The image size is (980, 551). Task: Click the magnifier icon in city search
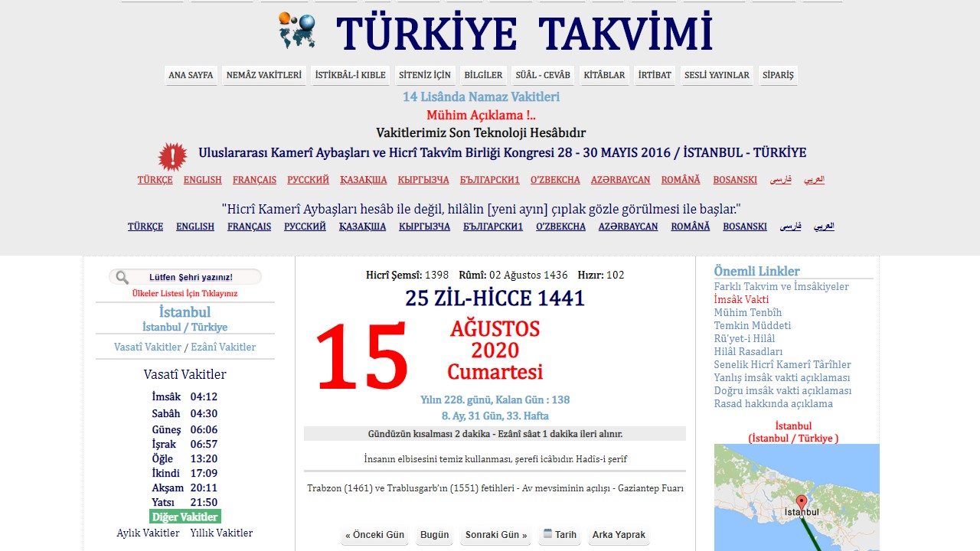122,277
